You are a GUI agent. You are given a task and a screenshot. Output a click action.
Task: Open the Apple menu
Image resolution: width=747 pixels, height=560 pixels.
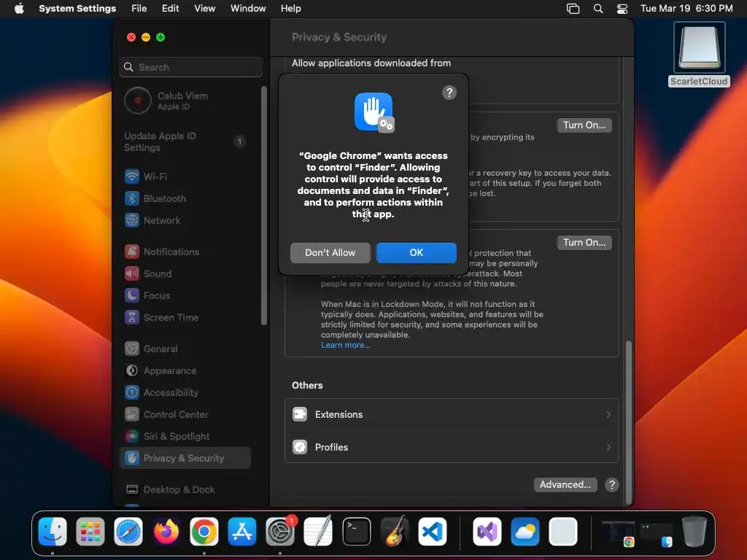click(x=19, y=9)
